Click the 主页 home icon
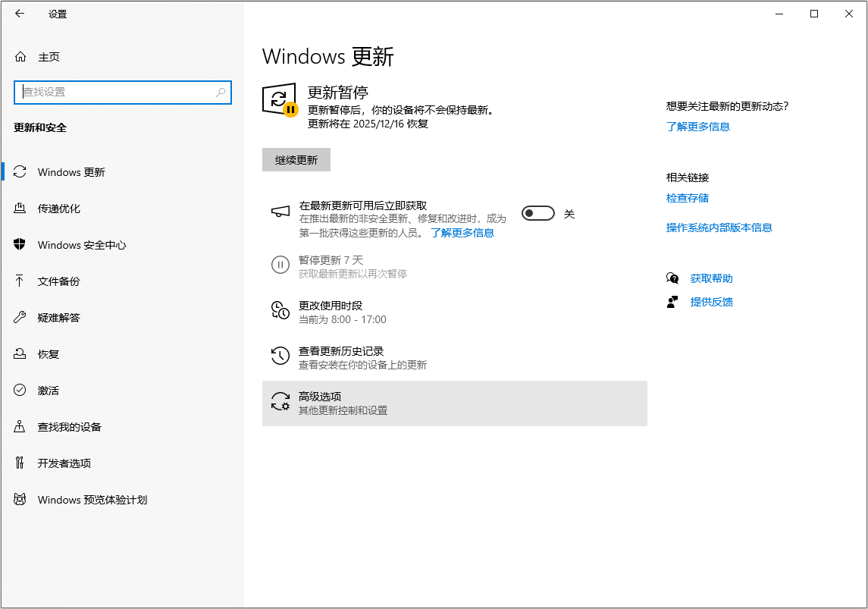868x609 pixels. pyautogui.click(x=20, y=57)
